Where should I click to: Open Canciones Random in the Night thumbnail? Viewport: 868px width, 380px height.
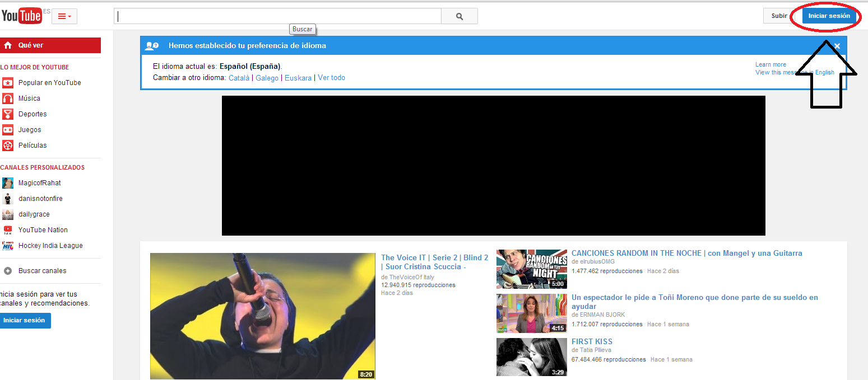[532, 269]
